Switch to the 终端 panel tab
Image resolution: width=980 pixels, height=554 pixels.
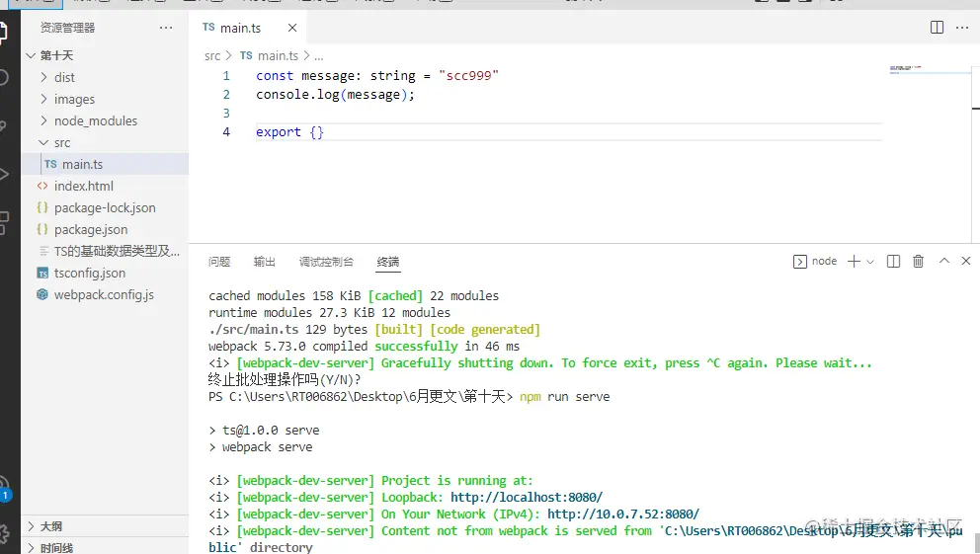point(388,262)
